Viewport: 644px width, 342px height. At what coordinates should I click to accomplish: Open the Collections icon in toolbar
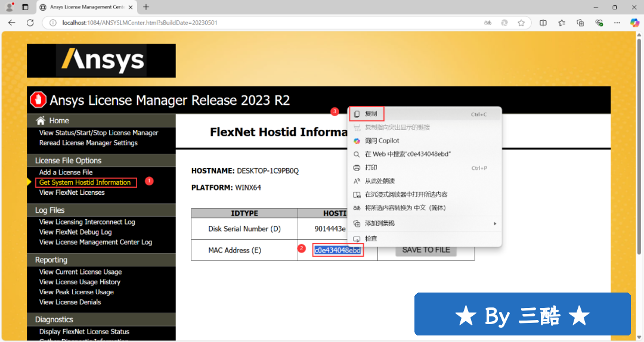[x=580, y=23]
